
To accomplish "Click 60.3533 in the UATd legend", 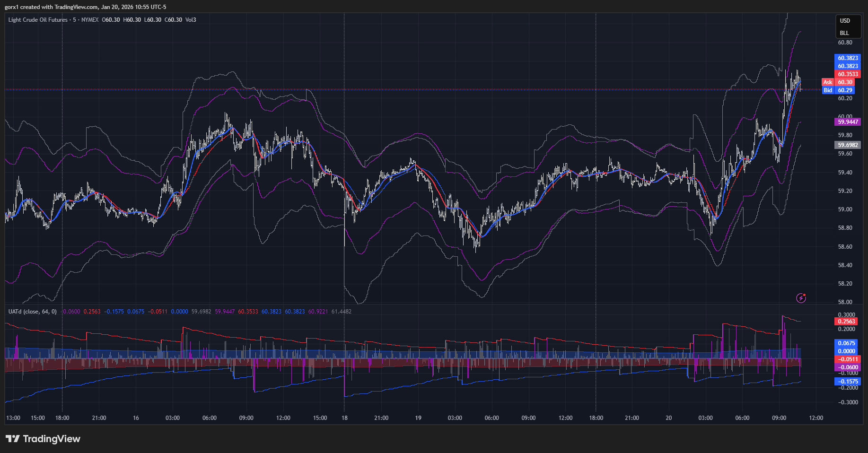I will (248, 312).
